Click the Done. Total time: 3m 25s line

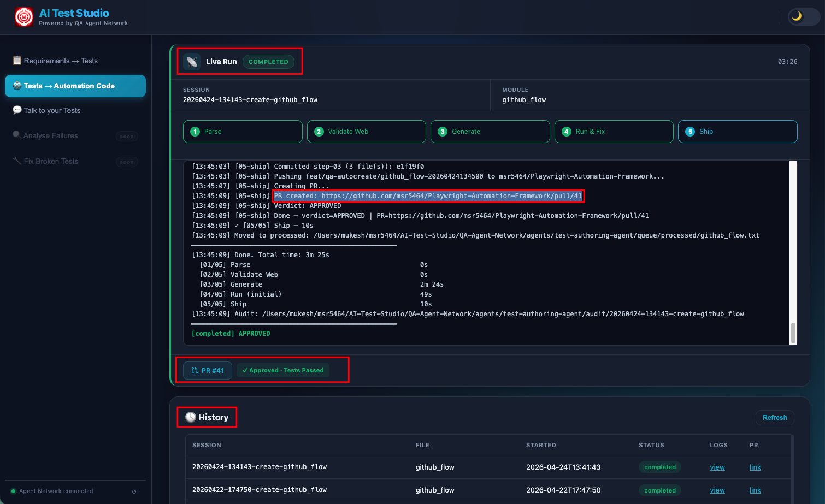click(261, 255)
